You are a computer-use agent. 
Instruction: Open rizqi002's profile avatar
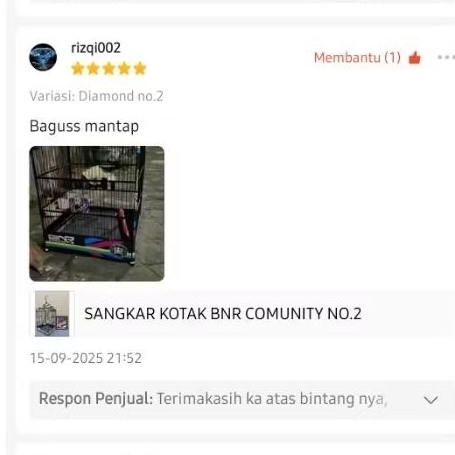43,57
